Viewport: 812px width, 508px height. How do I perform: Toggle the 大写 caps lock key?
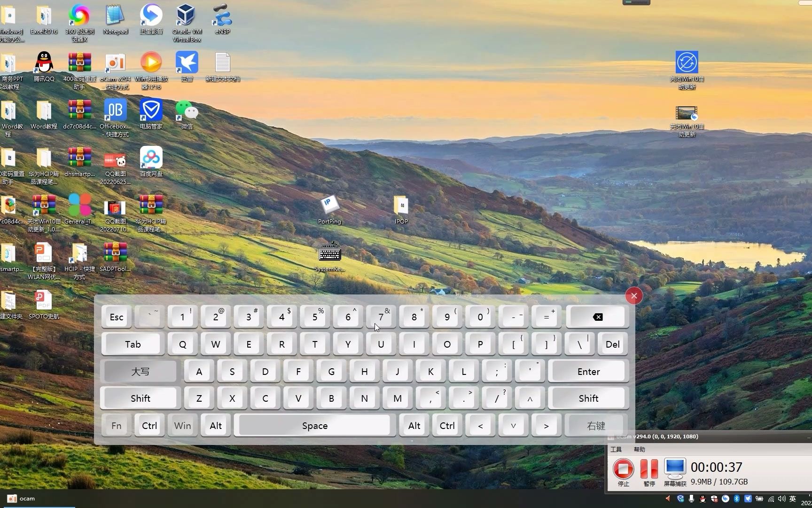click(x=140, y=372)
